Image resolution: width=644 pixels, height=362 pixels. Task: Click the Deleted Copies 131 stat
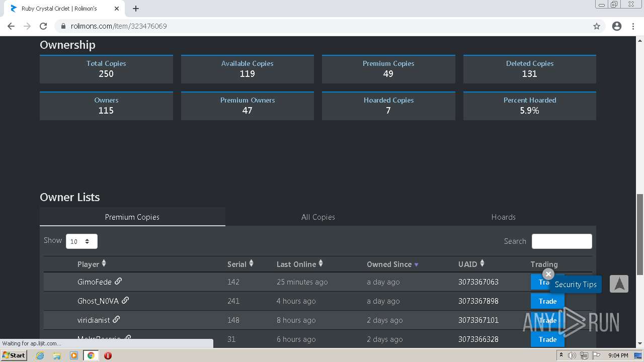(530, 69)
